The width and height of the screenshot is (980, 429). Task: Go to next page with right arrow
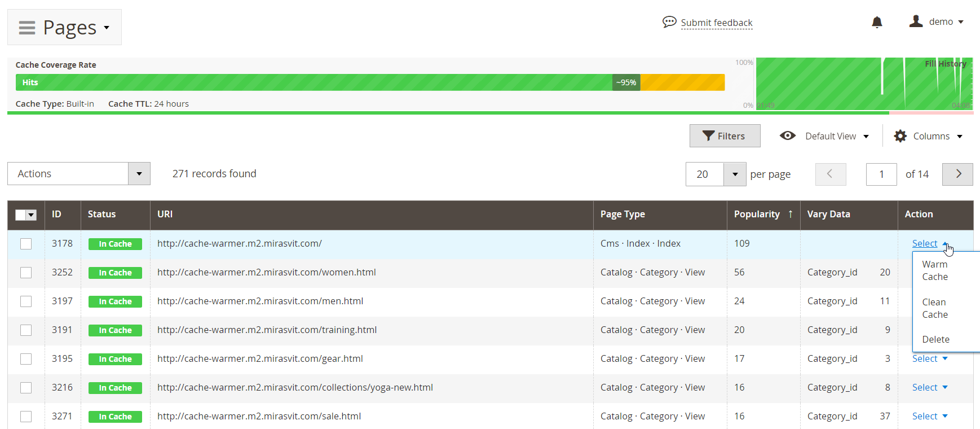pyautogui.click(x=957, y=174)
